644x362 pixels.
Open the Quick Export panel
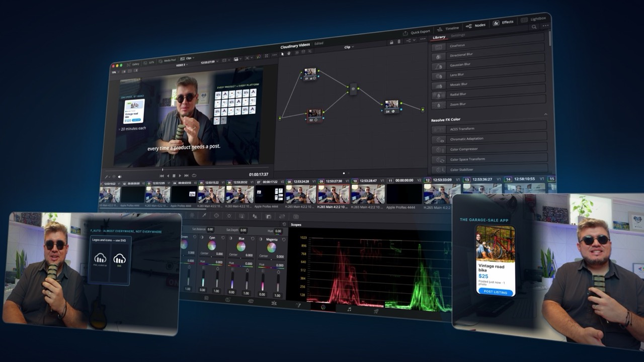pos(416,31)
